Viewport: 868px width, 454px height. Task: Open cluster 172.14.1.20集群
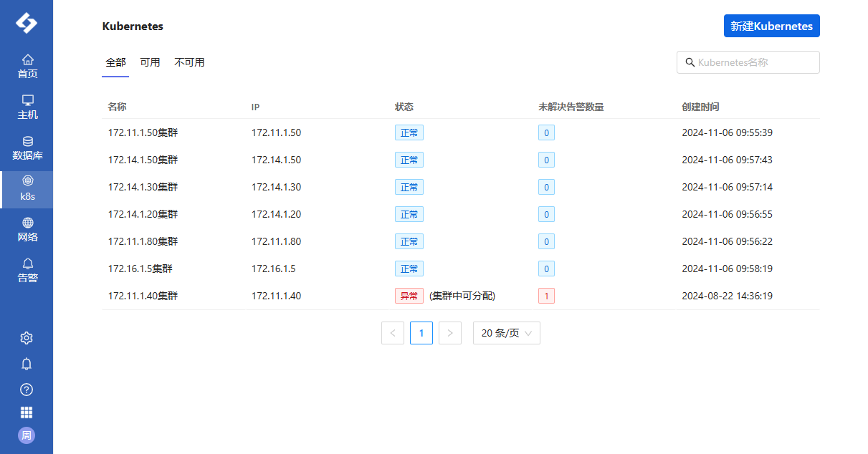pos(143,214)
